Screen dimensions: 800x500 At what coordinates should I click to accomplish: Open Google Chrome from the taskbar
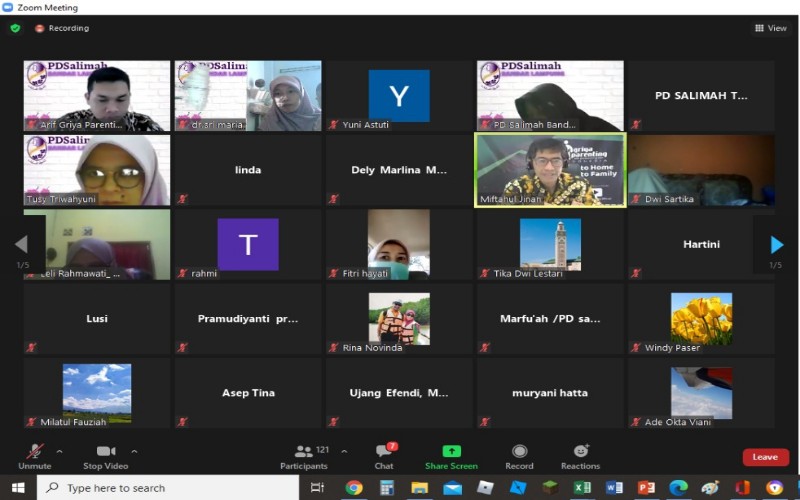(x=354, y=488)
